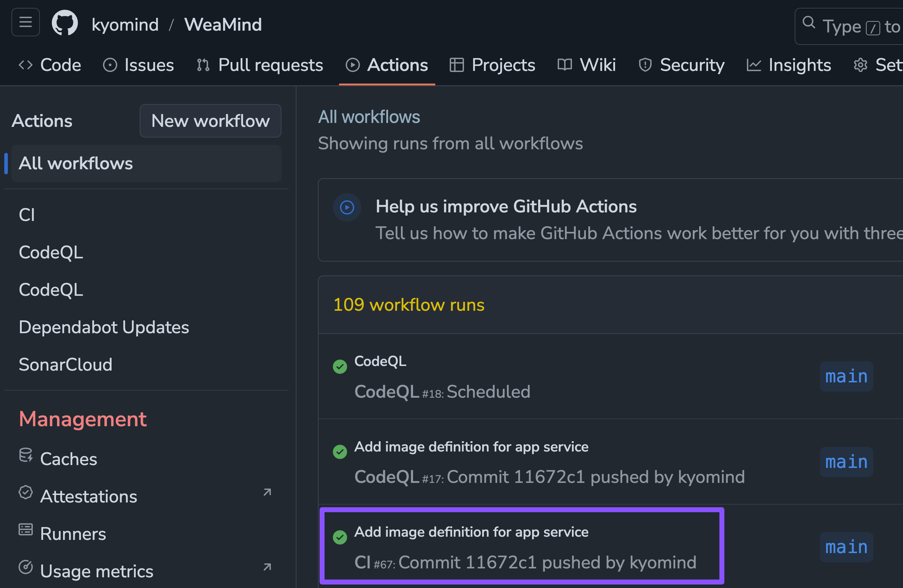Switch to the Projects tab
The width and height of the screenshot is (903, 588).
pyautogui.click(x=492, y=65)
